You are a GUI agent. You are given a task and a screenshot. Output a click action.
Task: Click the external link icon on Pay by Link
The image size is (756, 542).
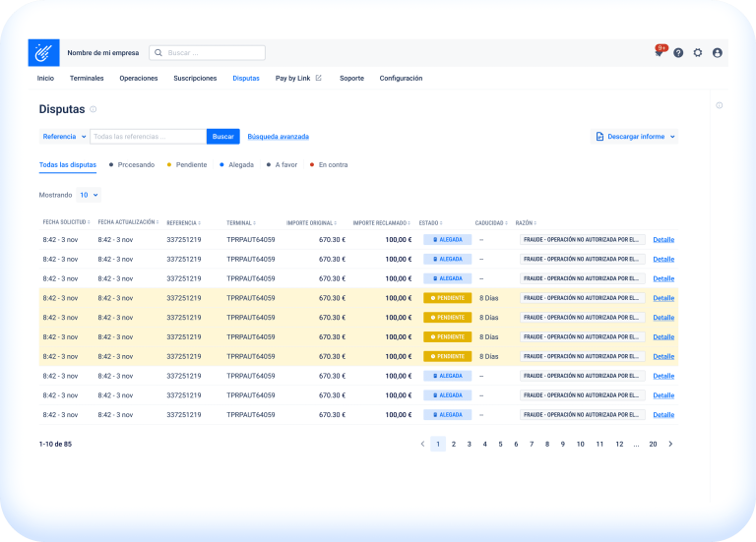(x=318, y=78)
